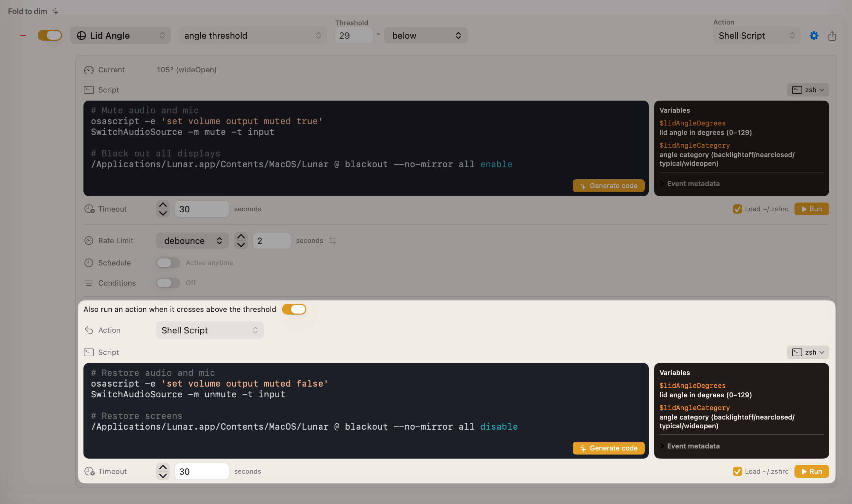Click the share/export icon beside gear
This screenshot has height=504, width=852.
tap(831, 36)
